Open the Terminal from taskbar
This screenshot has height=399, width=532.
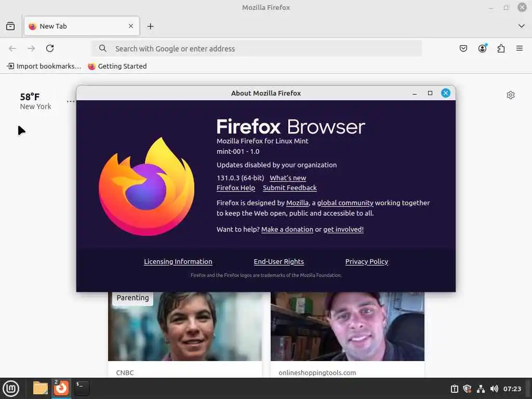pos(82,388)
